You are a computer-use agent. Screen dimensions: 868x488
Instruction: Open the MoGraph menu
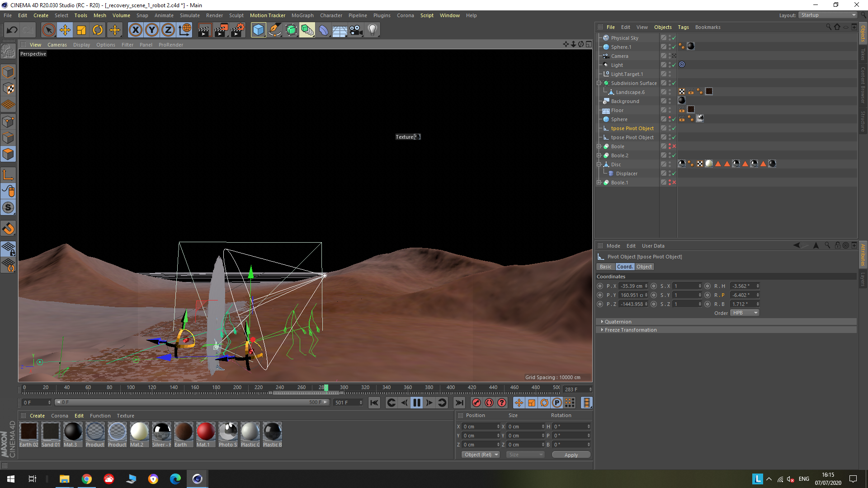[x=302, y=15]
